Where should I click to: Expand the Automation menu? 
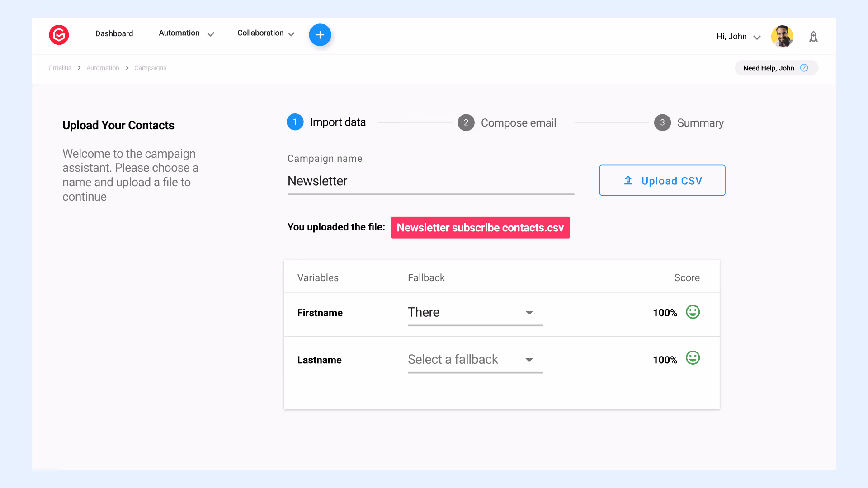[x=186, y=33]
